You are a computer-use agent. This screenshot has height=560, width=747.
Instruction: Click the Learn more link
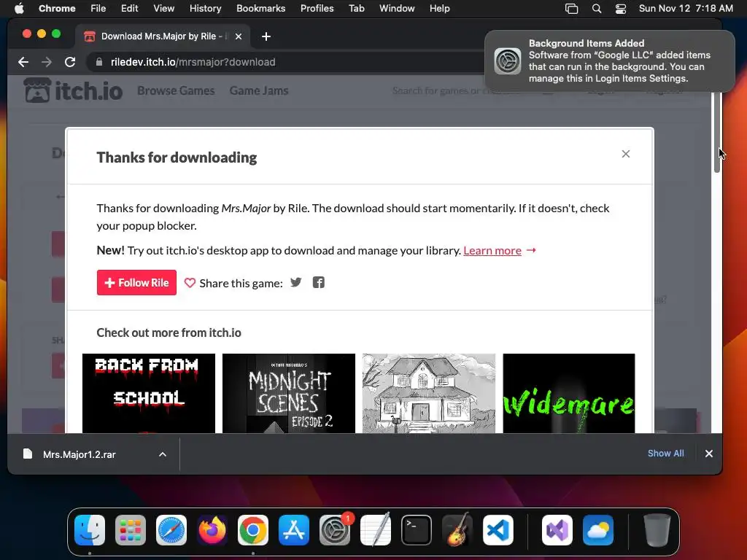[492, 251]
